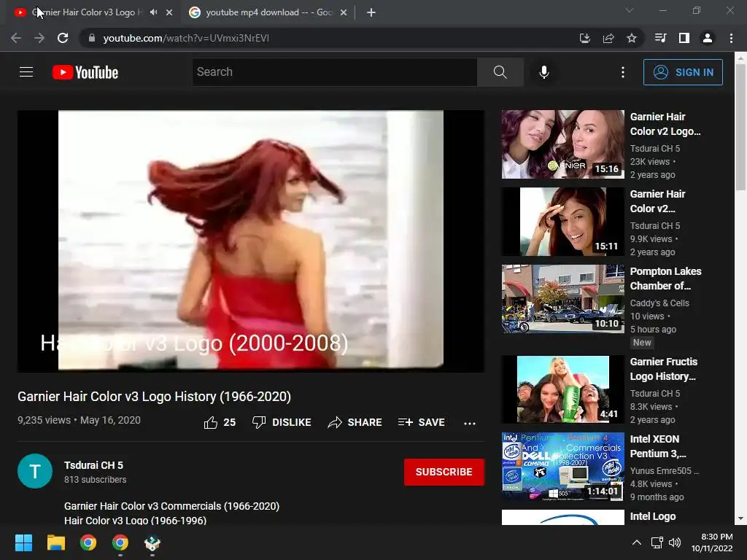This screenshot has height=560, width=747.
Task: Click Garnier Fructis Logo History title
Action: [663, 369]
